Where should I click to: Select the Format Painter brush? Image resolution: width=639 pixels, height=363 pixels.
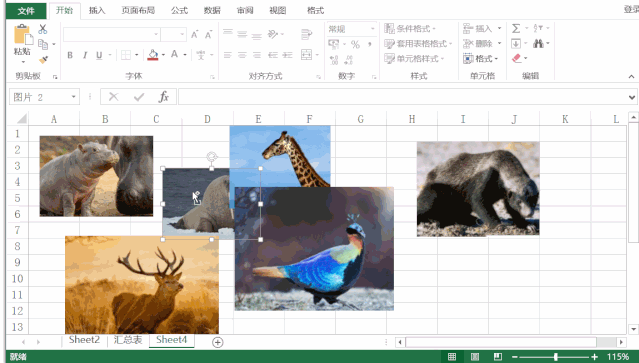[x=43, y=59]
